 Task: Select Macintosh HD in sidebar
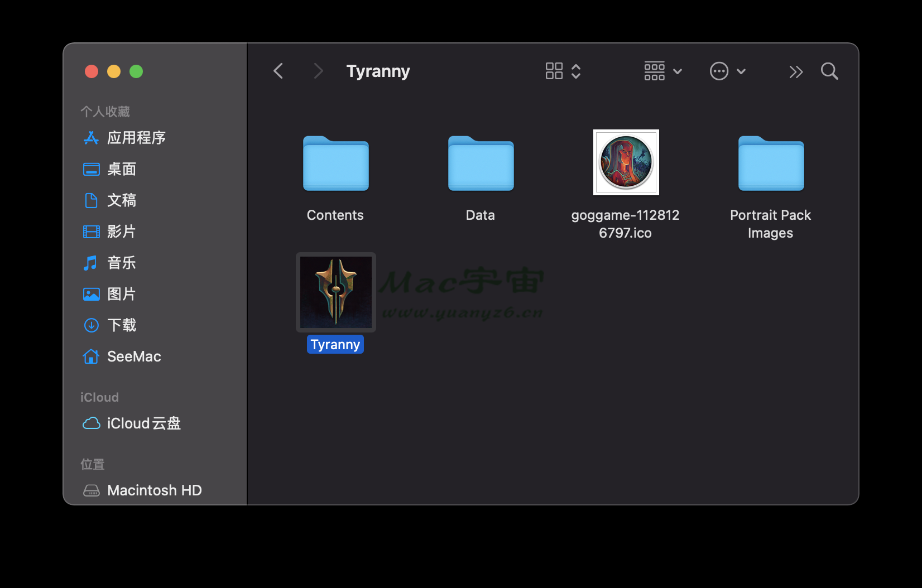[154, 490]
